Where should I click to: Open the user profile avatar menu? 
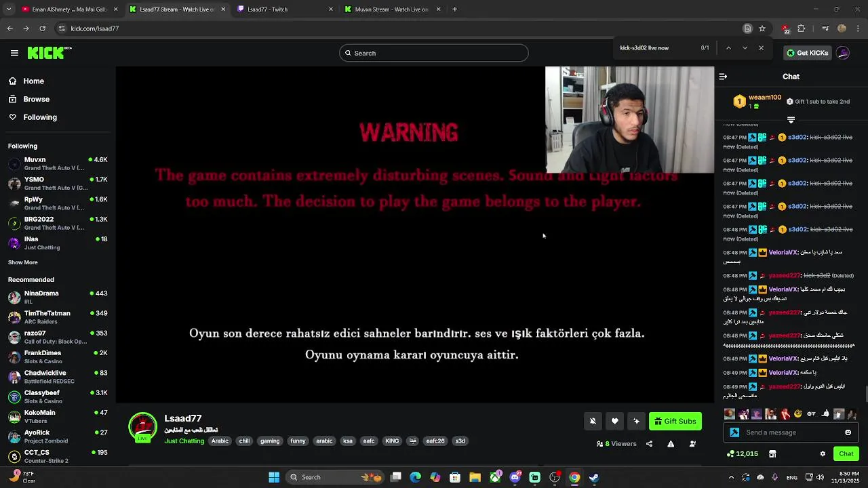[843, 53]
